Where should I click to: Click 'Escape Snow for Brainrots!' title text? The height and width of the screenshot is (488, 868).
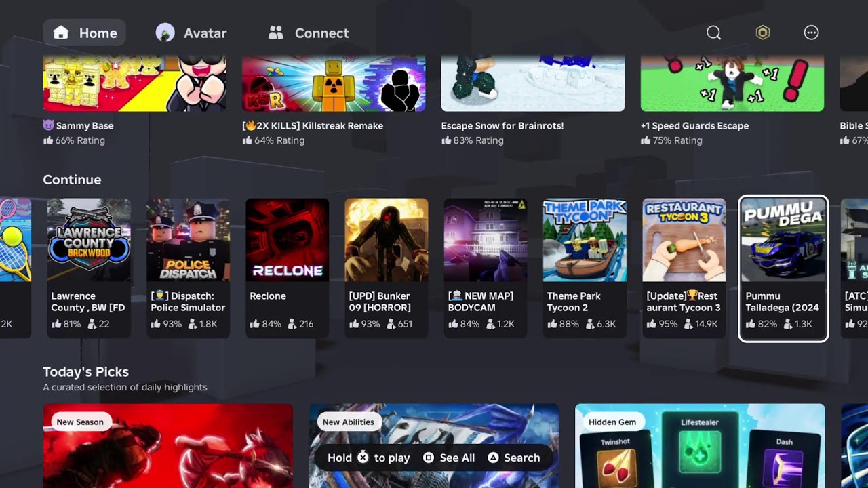502,126
